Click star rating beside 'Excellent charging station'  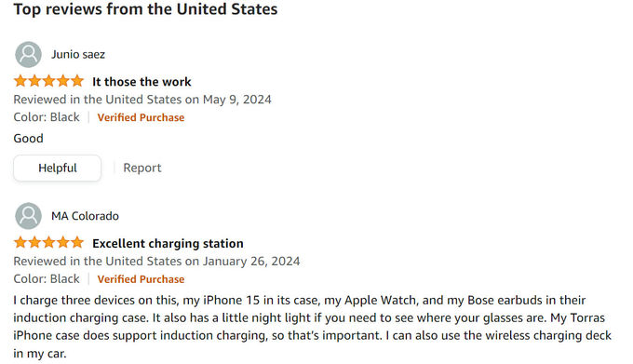pos(48,243)
